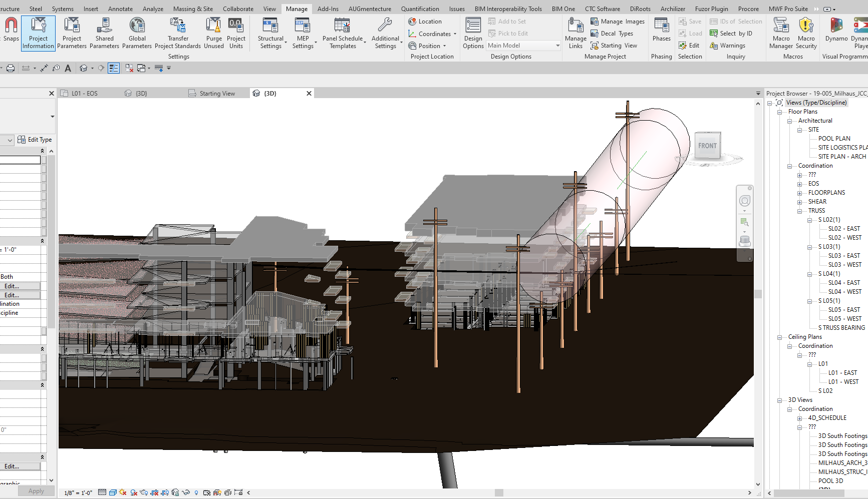Select SL02 - EAST view in browser
This screenshot has height=499, width=868.
pos(843,229)
